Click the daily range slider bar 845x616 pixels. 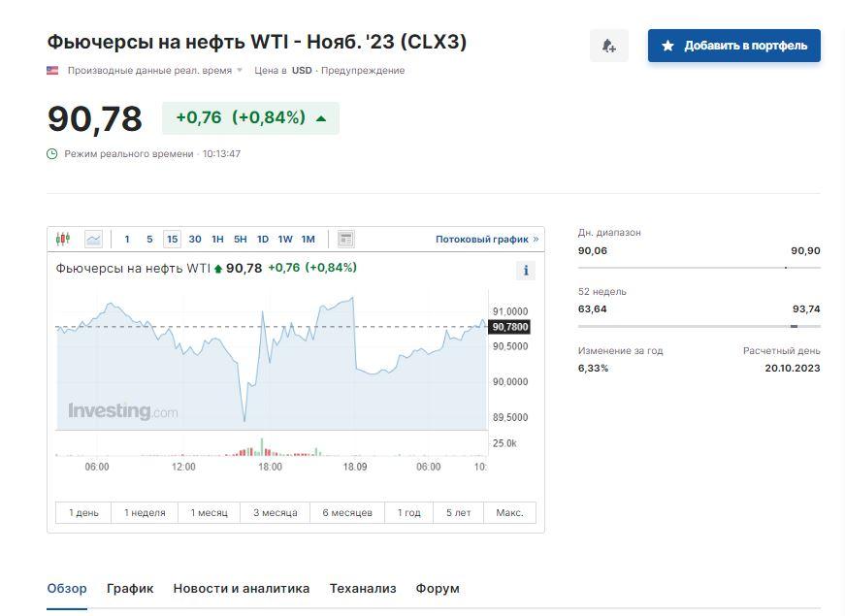coord(699,268)
